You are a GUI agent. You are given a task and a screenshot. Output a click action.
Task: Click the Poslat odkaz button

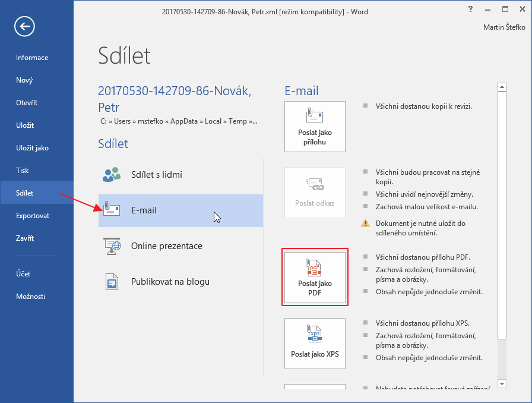click(315, 193)
